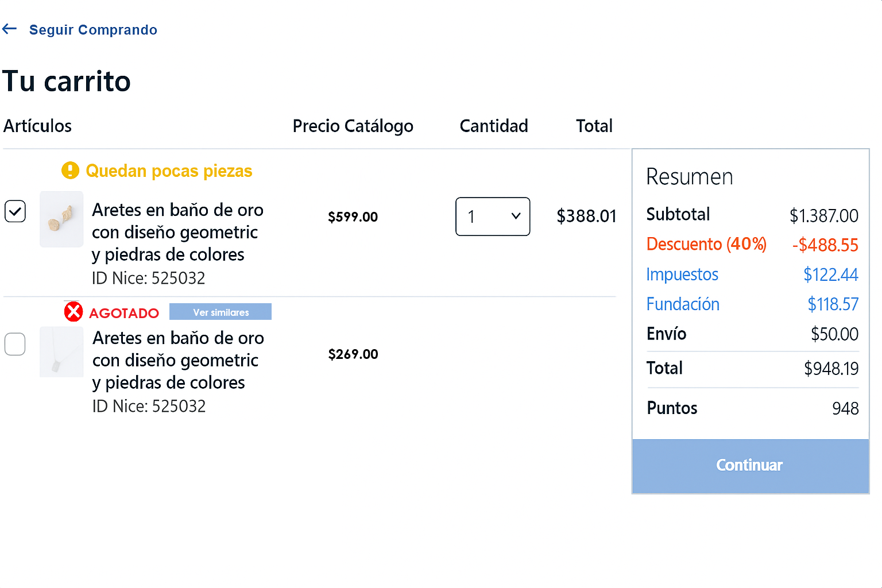882x588 pixels.
Task: Select the checkbox for the AGOTADO item
Action: tap(15, 344)
